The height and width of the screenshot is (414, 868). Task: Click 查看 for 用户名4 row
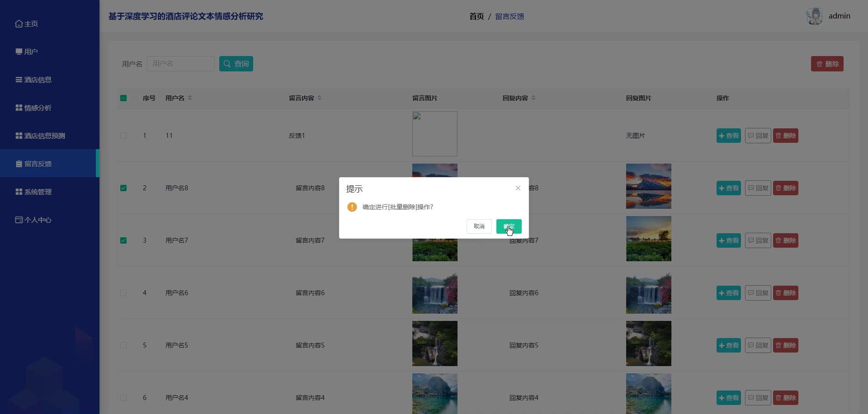729,398
